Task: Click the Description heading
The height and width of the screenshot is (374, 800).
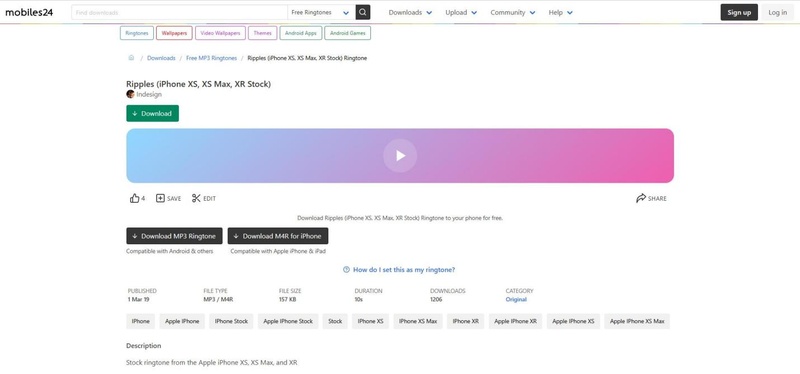Action: tap(143, 345)
